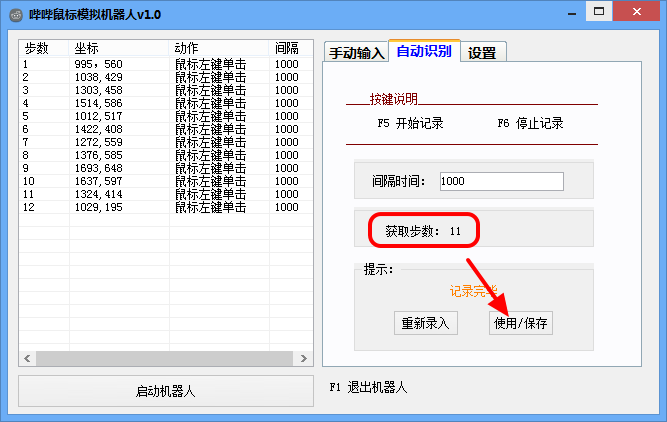Click the horizontal scrollbar thumb of the list

pyautogui.click(x=165, y=358)
